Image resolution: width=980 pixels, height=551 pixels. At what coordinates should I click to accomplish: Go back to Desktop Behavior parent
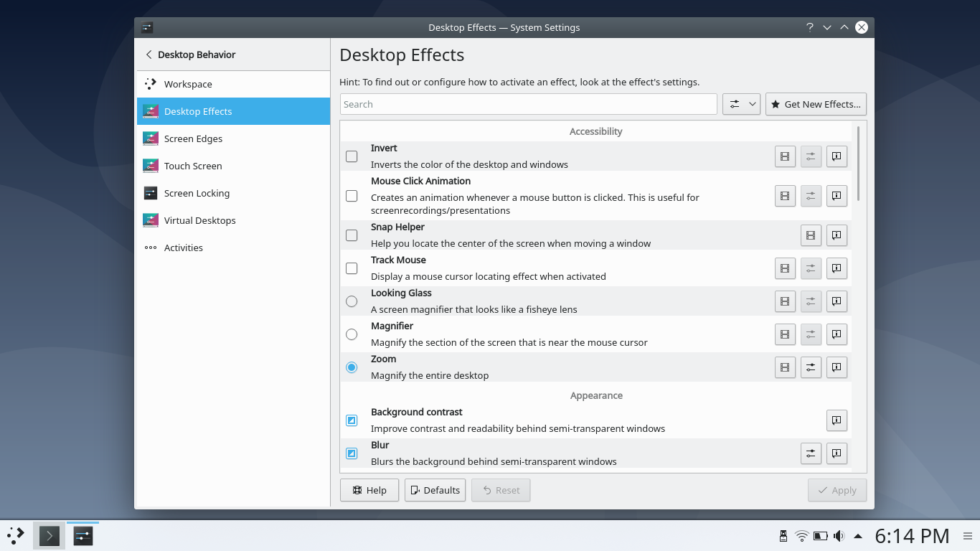click(190, 55)
